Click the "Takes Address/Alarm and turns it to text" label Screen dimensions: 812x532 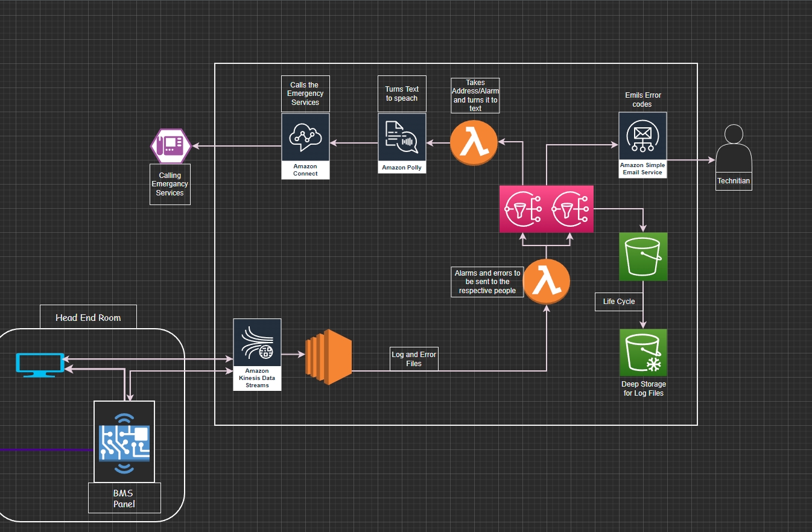(x=475, y=95)
